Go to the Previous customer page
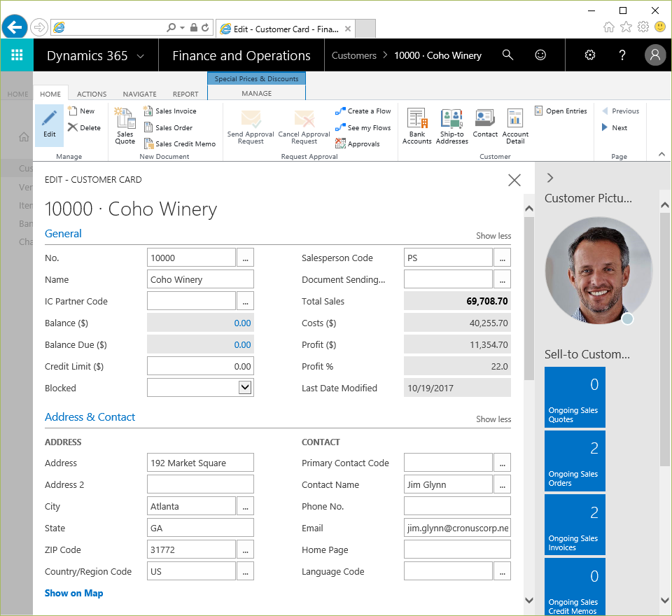This screenshot has width=672, height=616. coord(620,111)
